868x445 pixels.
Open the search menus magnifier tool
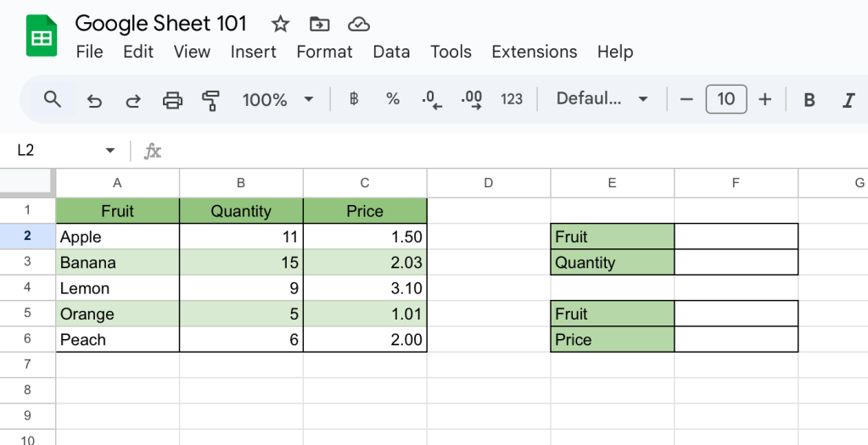[x=53, y=99]
